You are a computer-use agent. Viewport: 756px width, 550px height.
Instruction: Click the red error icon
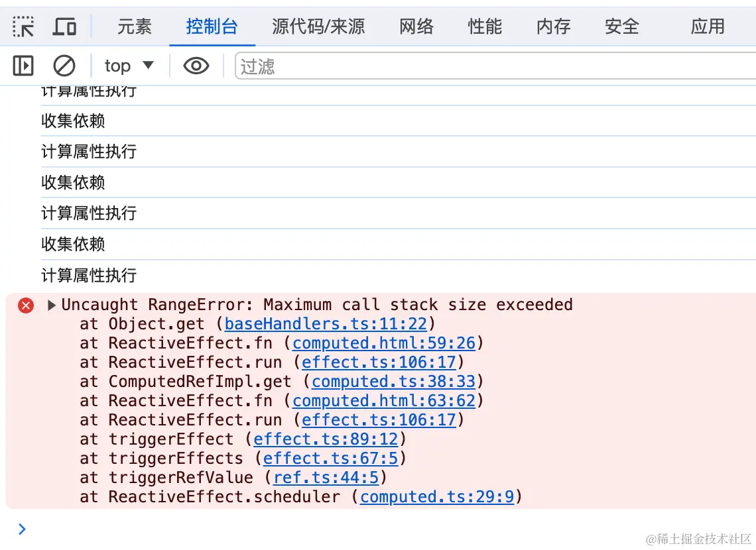(26, 305)
